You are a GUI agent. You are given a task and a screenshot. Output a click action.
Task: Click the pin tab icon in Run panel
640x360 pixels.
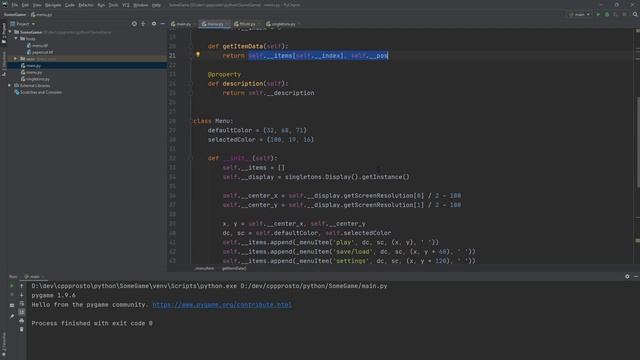tap(12, 316)
